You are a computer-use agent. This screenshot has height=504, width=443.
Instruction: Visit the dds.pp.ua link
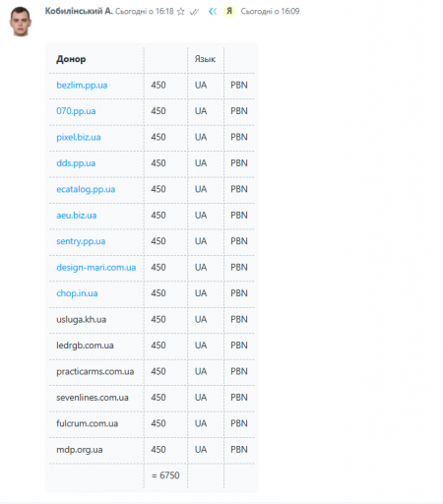coord(76,163)
